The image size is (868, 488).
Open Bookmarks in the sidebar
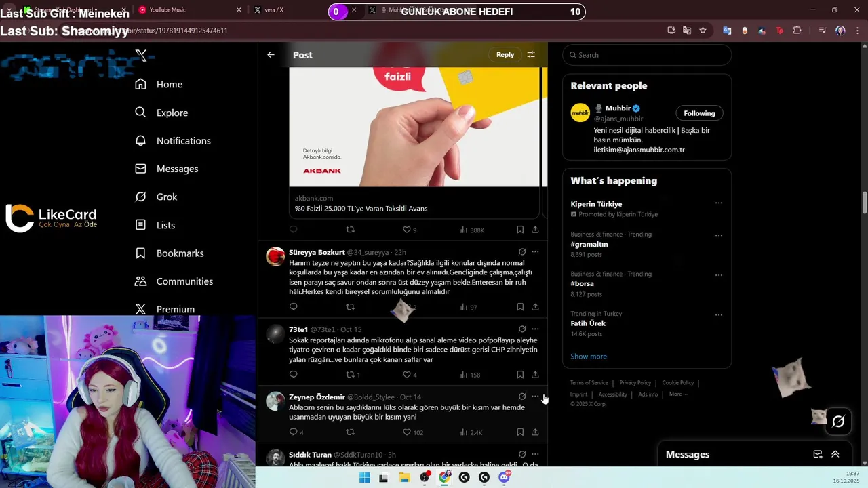point(170,253)
